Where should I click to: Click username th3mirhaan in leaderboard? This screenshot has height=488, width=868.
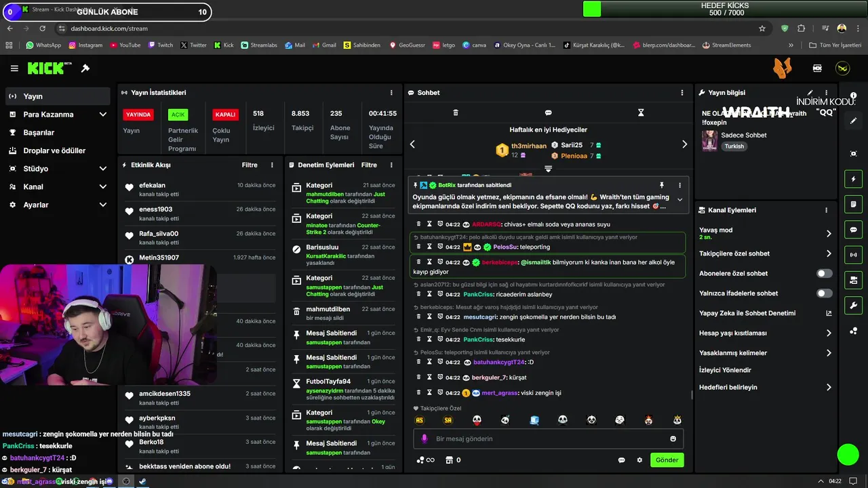529,146
